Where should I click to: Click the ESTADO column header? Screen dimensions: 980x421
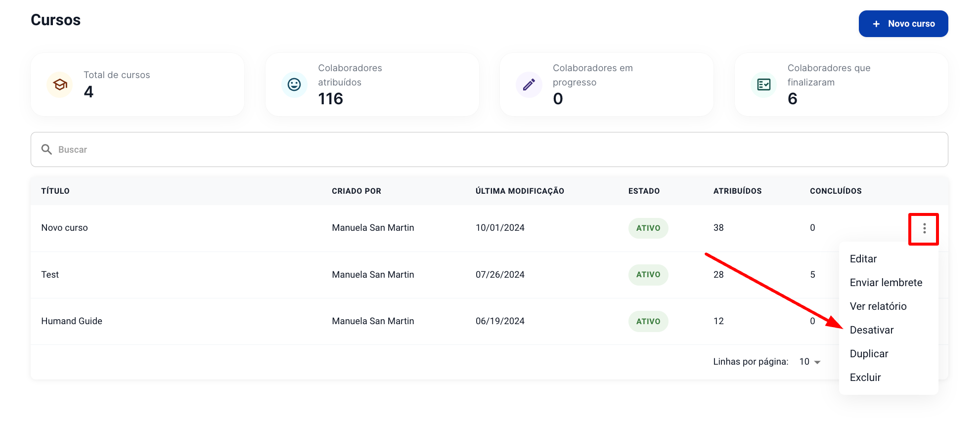(x=644, y=191)
